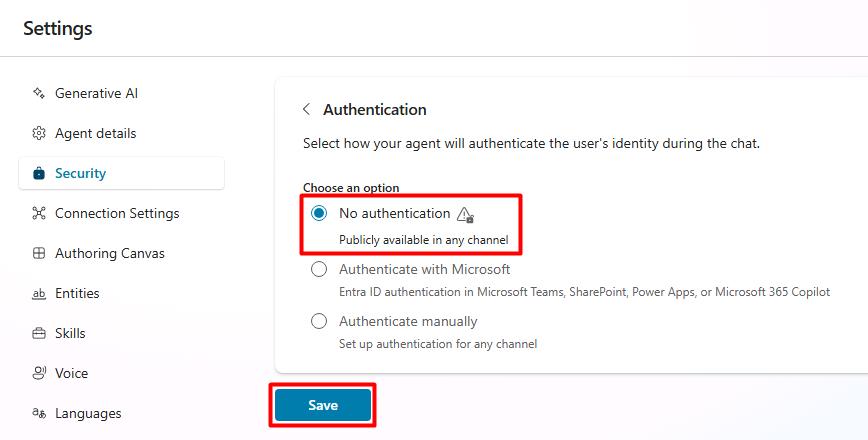This screenshot has height=440, width=868.
Task: Click the Skills briefcase icon
Action: (x=39, y=333)
